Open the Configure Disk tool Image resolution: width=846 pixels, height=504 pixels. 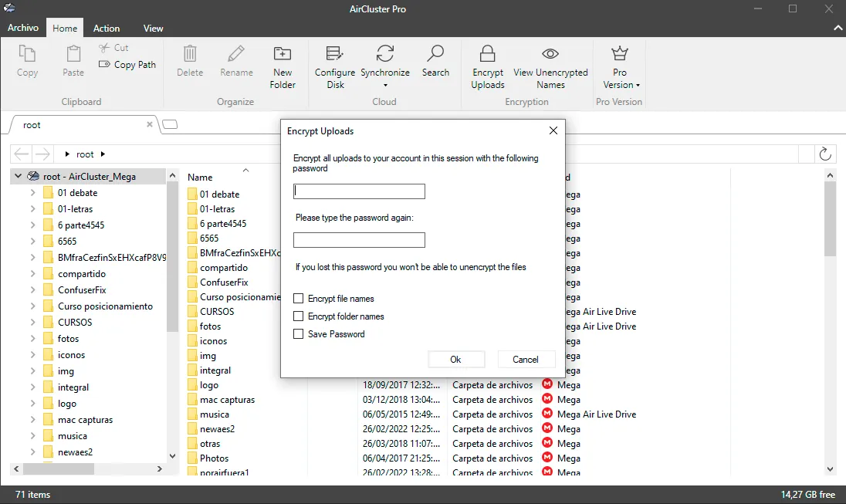pyautogui.click(x=334, y=66)
